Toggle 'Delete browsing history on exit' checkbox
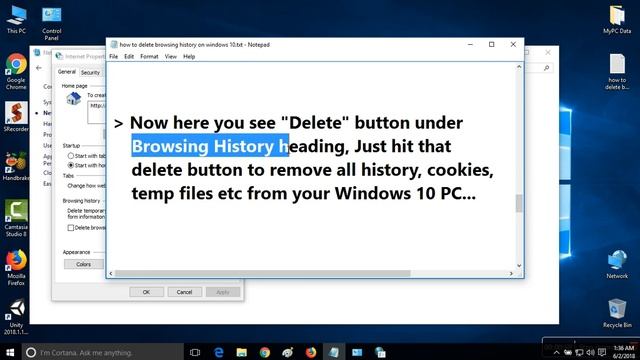This screenshot has width=640, height=360. tap(71, 228)
